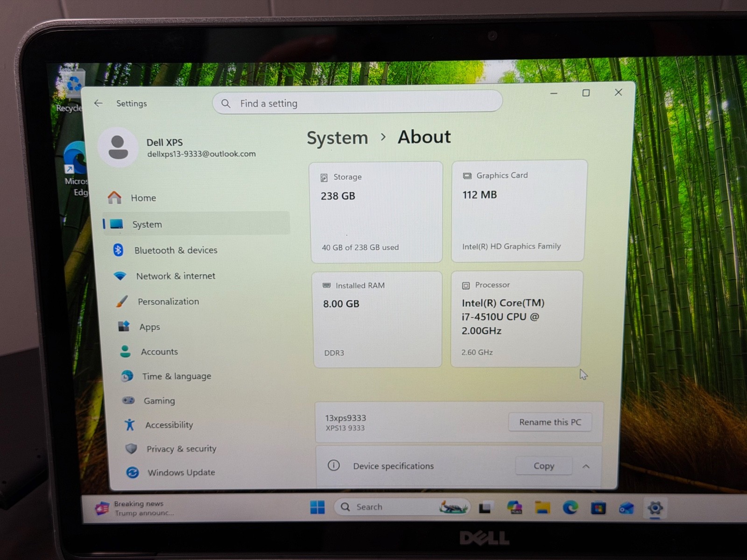Open Outlook from the taskbar
Viewport: 747px width, 560px height.
(627, 508)
